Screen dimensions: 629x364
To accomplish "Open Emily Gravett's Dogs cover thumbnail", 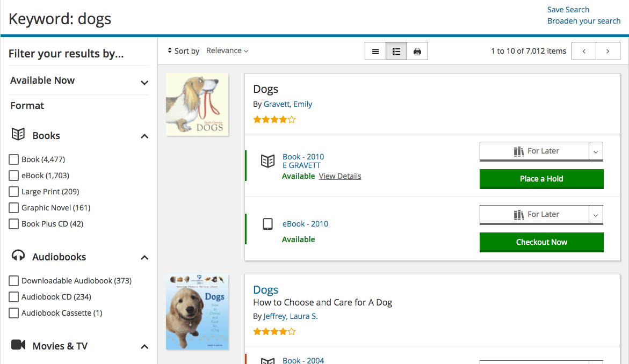I will point(197,105).
